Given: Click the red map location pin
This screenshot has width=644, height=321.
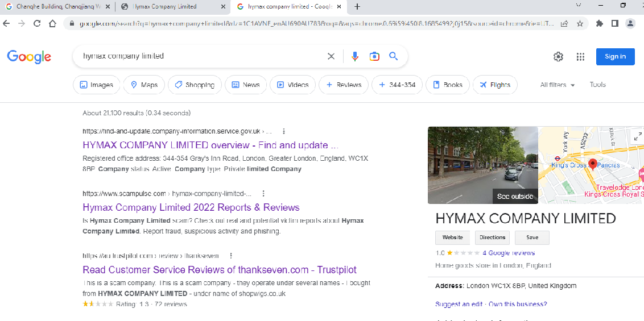Looking at the screenshot, I should [x=592, y=164].
